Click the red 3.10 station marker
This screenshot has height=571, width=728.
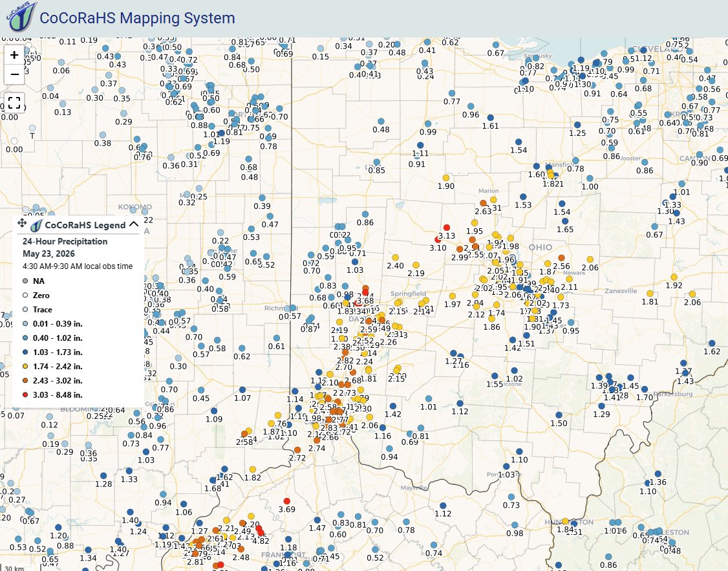tap(438, 239)
